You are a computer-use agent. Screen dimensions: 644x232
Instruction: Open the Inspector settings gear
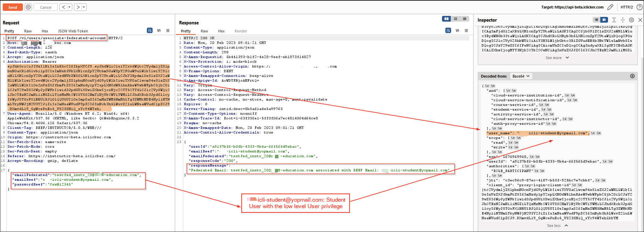pos(631,20)
